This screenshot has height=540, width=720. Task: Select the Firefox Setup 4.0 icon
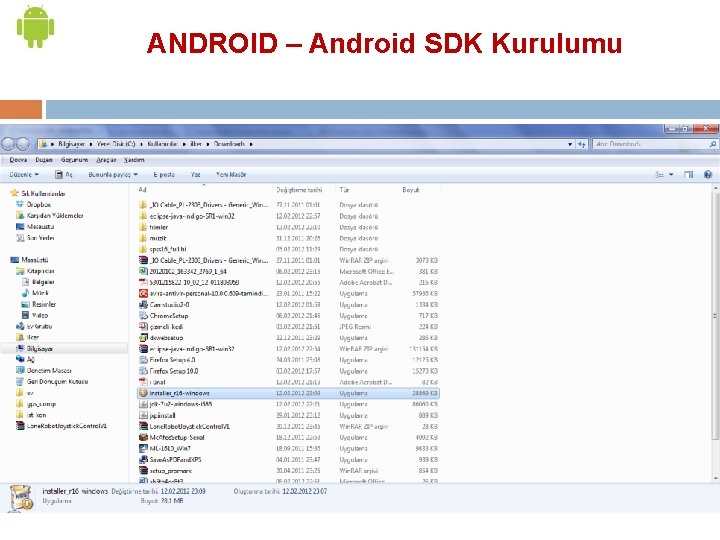pyautogui.click(x=143, y=360)
